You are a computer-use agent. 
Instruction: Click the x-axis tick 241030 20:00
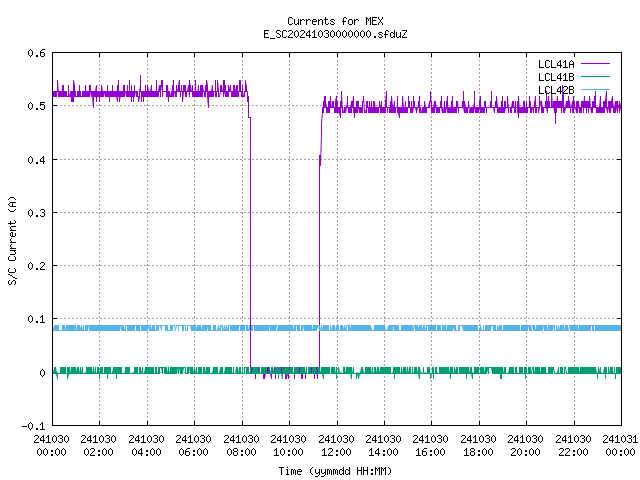(525, 445)
